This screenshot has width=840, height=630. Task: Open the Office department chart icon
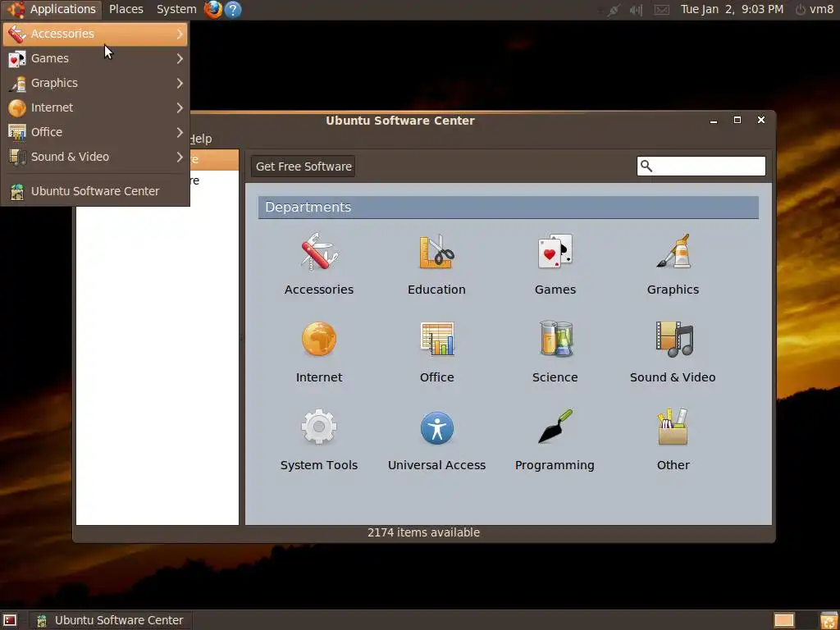(436, 339)
